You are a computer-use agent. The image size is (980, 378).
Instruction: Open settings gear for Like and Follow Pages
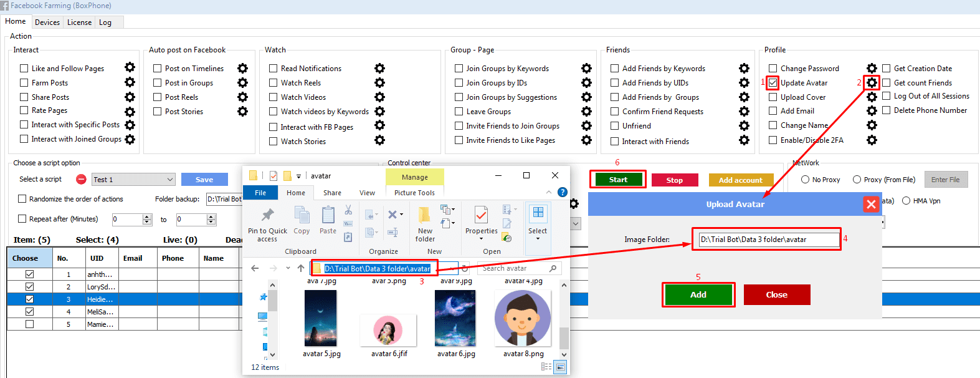[130, 67]
